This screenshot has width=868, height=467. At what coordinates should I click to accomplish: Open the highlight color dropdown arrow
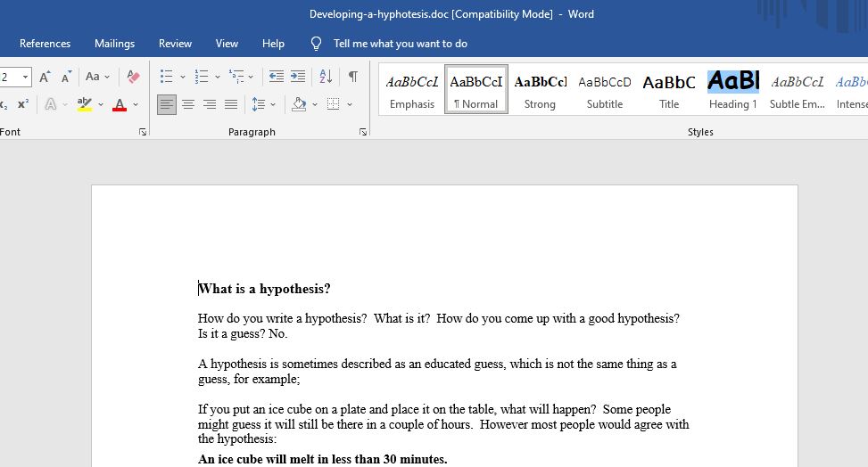click(x=101, y=104)
